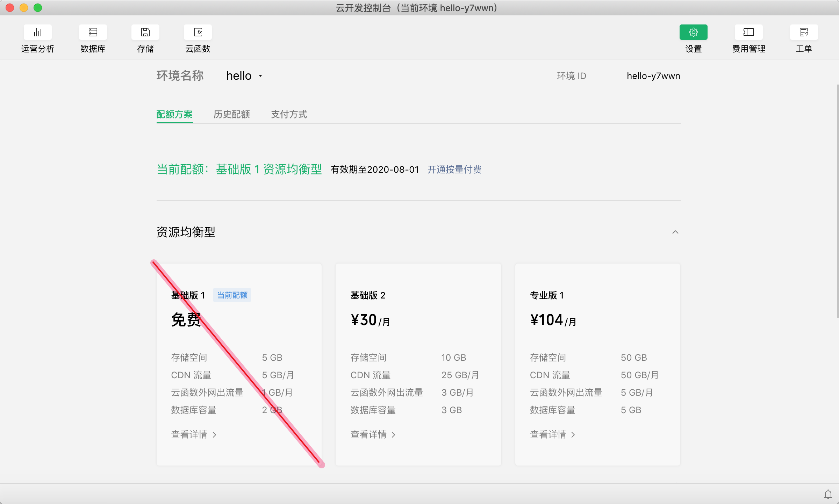Viewport: 839px width, 504px height.
Task: Open the hello environment name dropdown
Action: pos(244,76)
